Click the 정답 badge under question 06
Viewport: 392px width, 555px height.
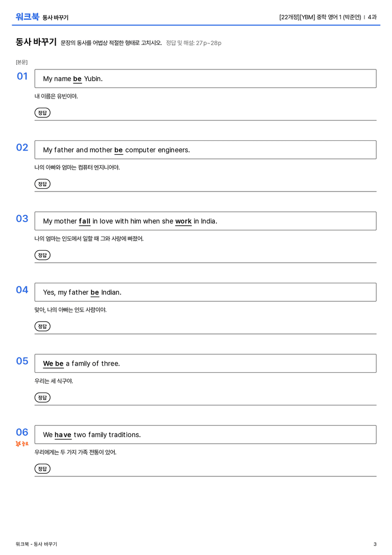(42, 468)
